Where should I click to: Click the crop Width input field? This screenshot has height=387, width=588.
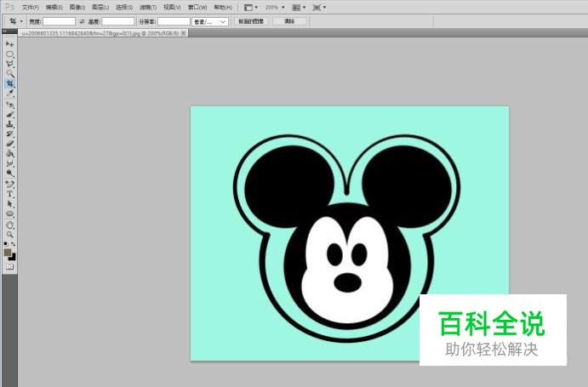coord(59,22)
